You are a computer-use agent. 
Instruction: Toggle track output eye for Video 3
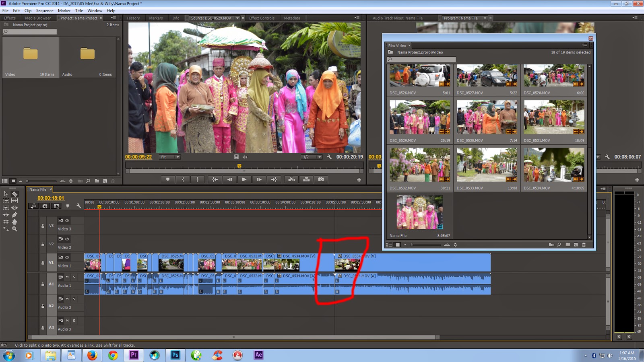[67, 220]
